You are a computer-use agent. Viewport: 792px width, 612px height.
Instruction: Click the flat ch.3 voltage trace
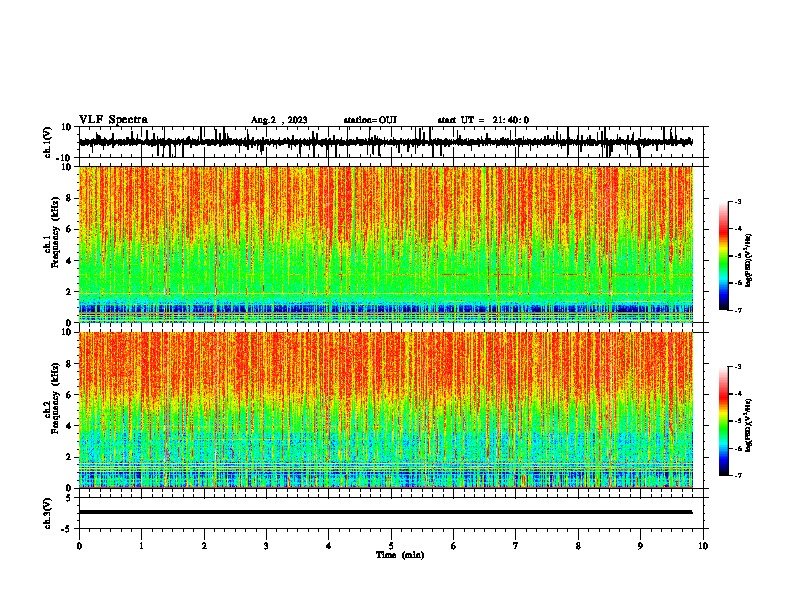click(x=385, y=512)
